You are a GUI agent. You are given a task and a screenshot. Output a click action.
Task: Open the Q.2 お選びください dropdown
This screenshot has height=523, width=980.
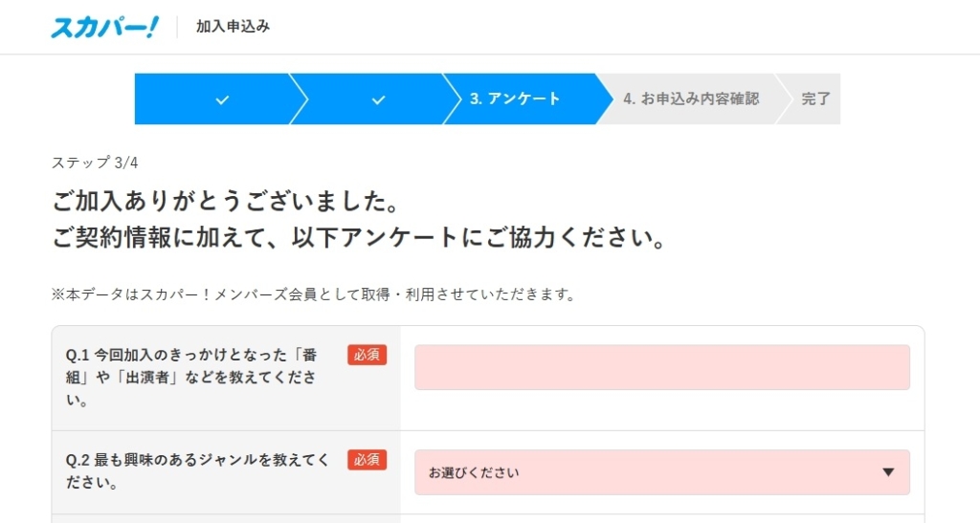click(x=662, y=472)
